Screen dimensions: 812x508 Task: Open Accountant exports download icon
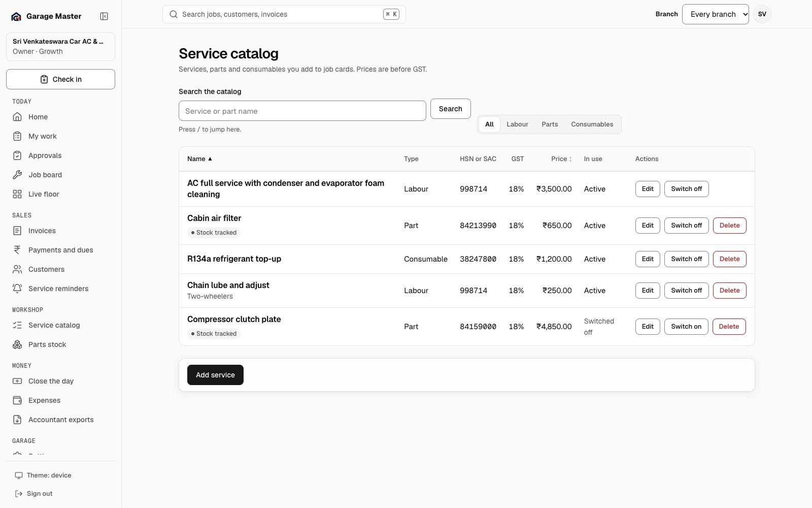click(x=17, y=420)
